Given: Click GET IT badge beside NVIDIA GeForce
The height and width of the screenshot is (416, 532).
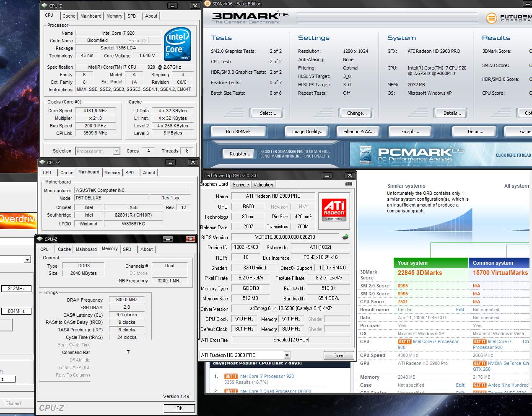Looking at the screenshot, I should (x=480, y=363).
